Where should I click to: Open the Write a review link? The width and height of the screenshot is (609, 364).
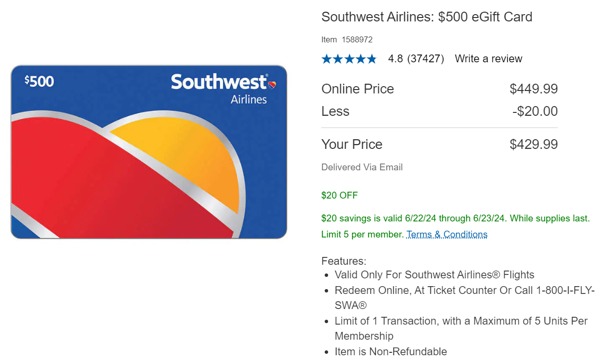tap(488, 59)
